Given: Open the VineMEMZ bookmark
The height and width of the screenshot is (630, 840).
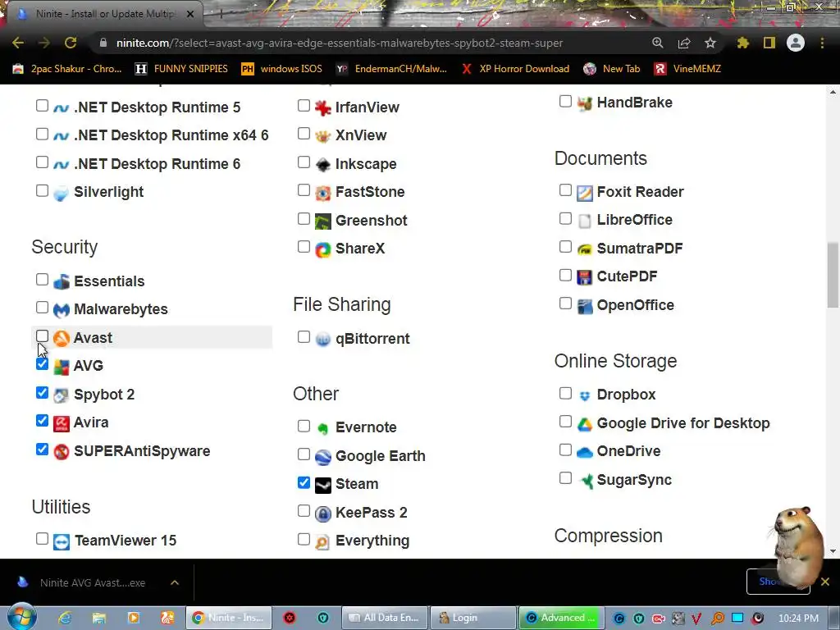Looking at the screenshot, I should 688,69.
